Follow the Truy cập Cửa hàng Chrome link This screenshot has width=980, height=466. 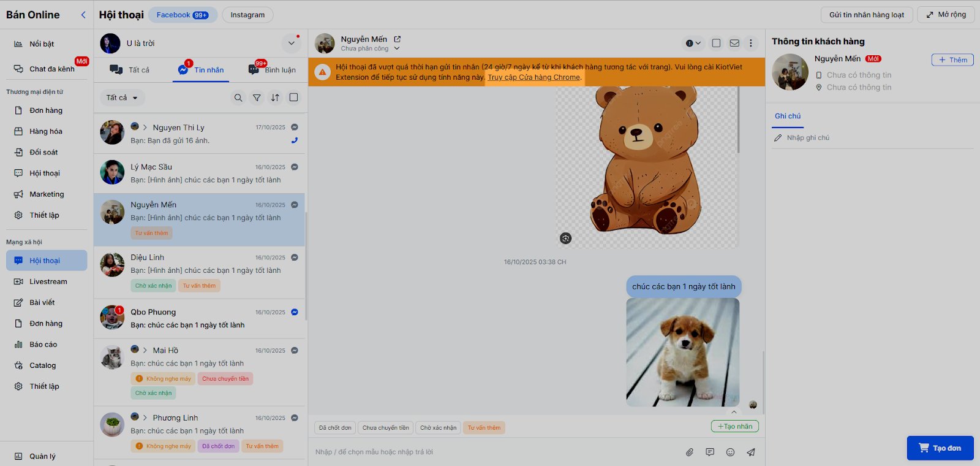pos(533,77)
